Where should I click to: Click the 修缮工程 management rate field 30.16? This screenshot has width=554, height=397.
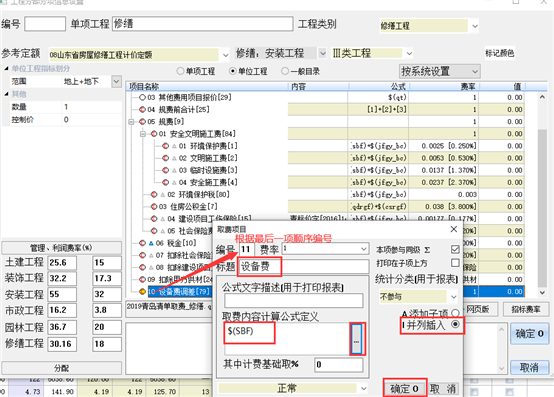(62, 344)
